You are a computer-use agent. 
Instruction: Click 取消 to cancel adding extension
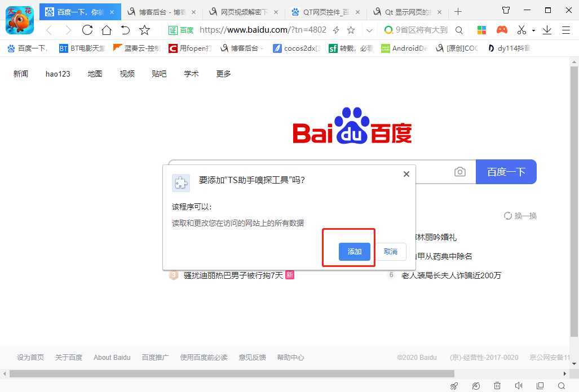[391, 252]
